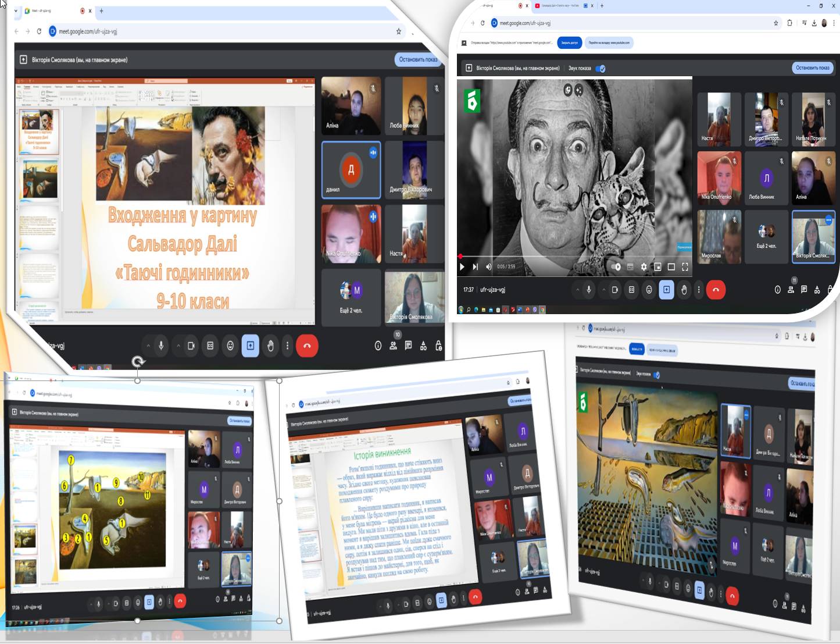Image resolution: width=840 pixels, height=644 pixels.
Task: Toggle microphone in the title-slide Meet window
Action: [161, 346]
